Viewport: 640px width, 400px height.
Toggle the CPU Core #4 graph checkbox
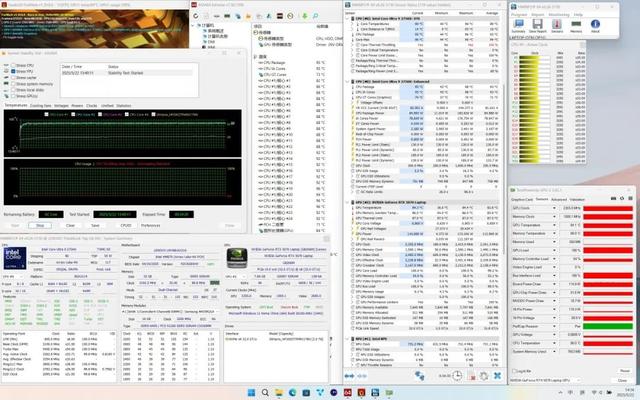127,115
